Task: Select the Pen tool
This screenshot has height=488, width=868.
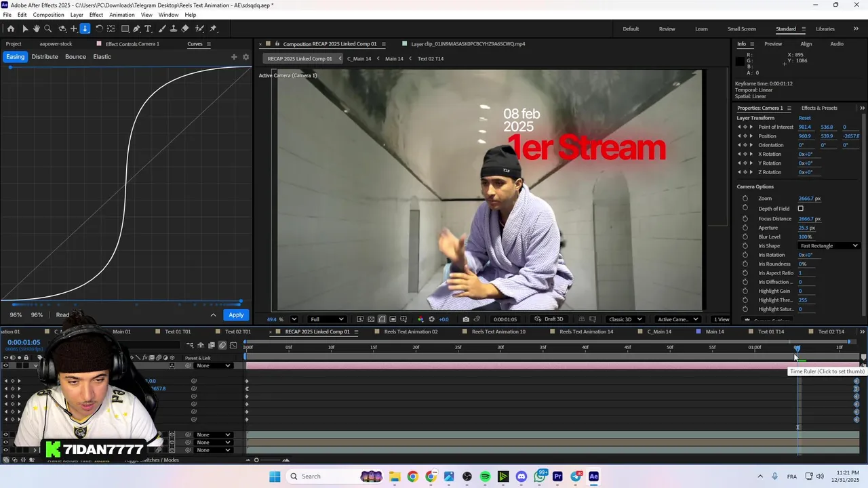Action: click(136, 28)
